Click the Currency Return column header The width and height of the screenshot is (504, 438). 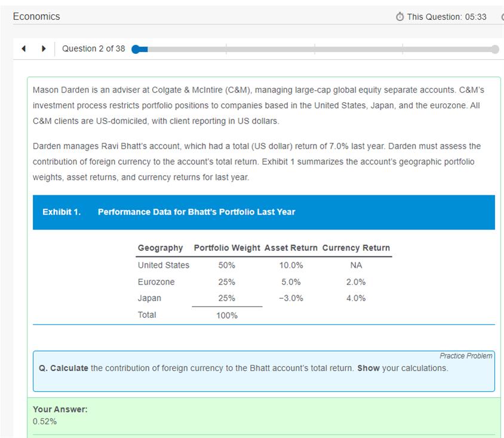(x=356, y=248)
